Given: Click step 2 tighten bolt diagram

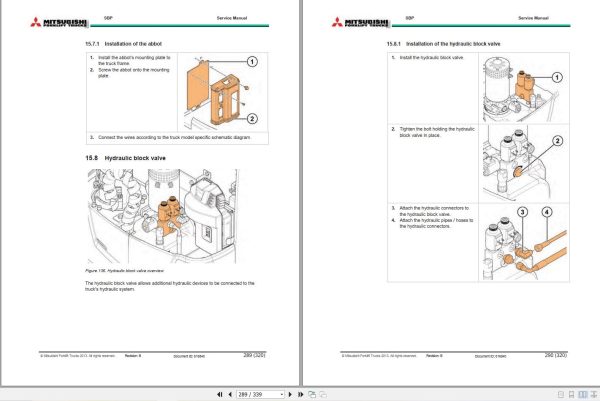Looking at the screenshot, I should (523, 163).
